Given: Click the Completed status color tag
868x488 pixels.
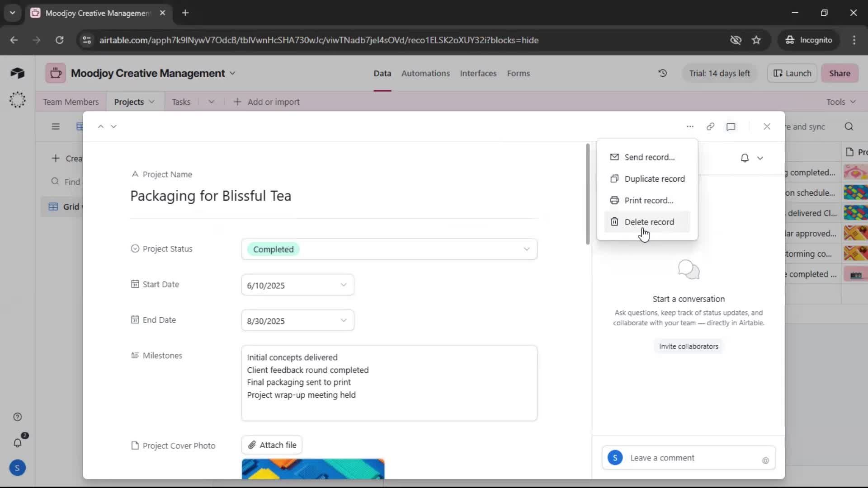Looking at the screenshot, I should [x=273, y=249].
